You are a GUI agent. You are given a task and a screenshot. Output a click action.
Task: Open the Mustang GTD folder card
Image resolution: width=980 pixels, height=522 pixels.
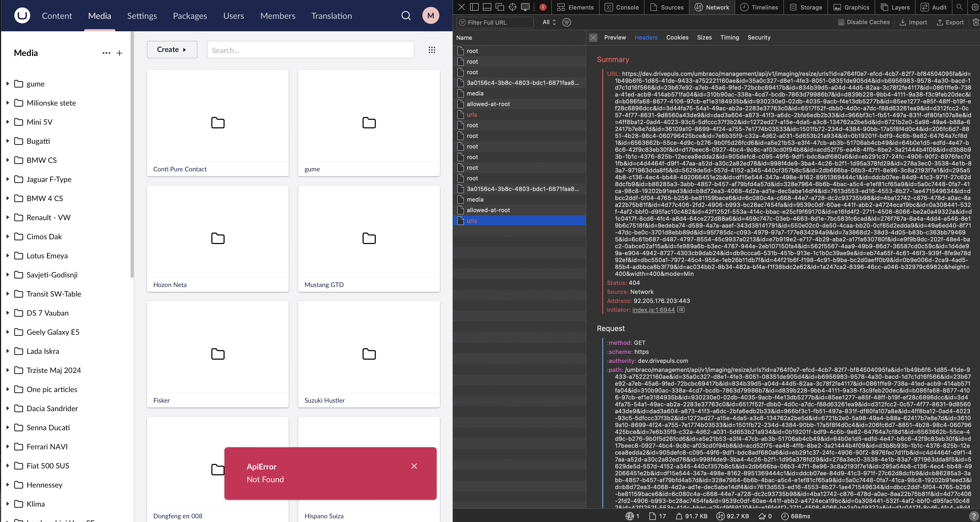coord(369,238)
